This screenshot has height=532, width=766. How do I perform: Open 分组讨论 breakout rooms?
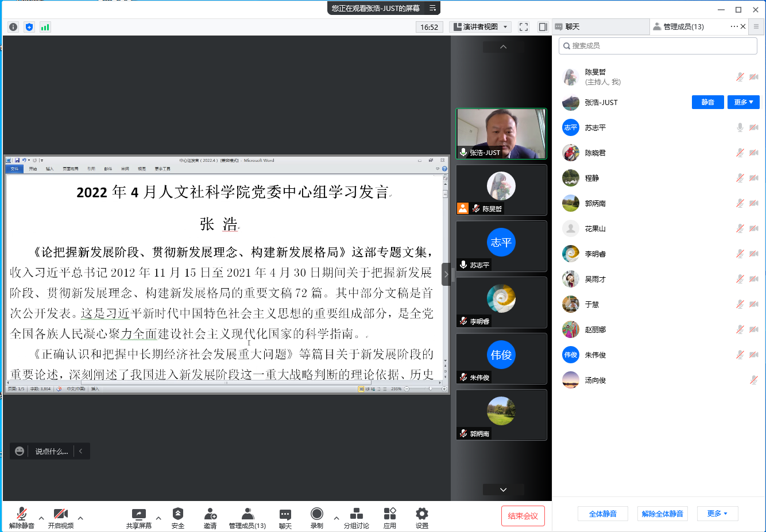pyautogui.click(x=356, y=517)
